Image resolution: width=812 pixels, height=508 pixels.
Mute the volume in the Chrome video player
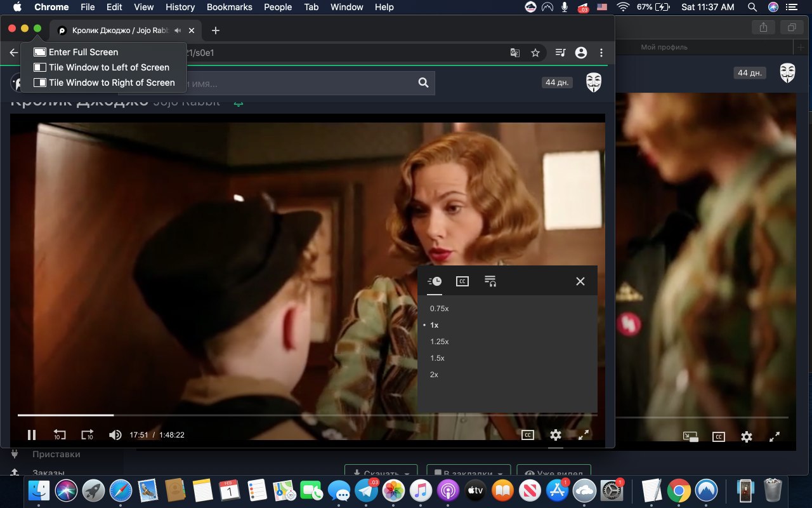pyautogui.click(x=115, y=435)
